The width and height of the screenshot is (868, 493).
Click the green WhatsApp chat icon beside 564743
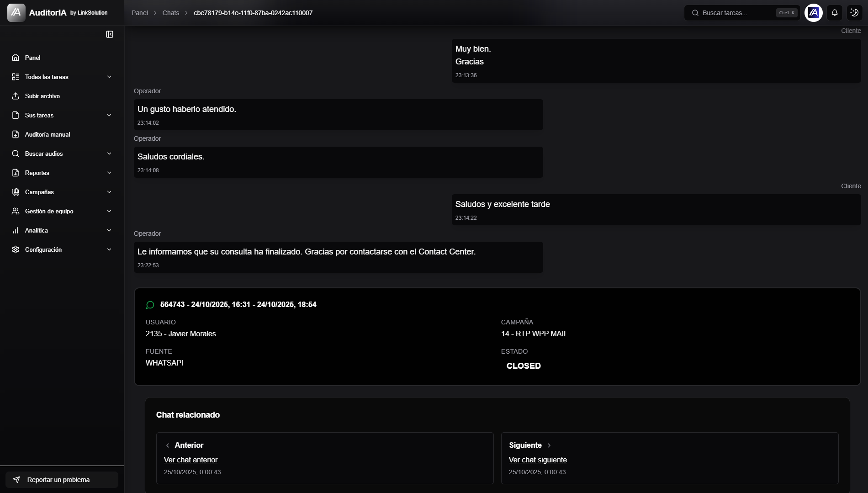coord(150,305)
